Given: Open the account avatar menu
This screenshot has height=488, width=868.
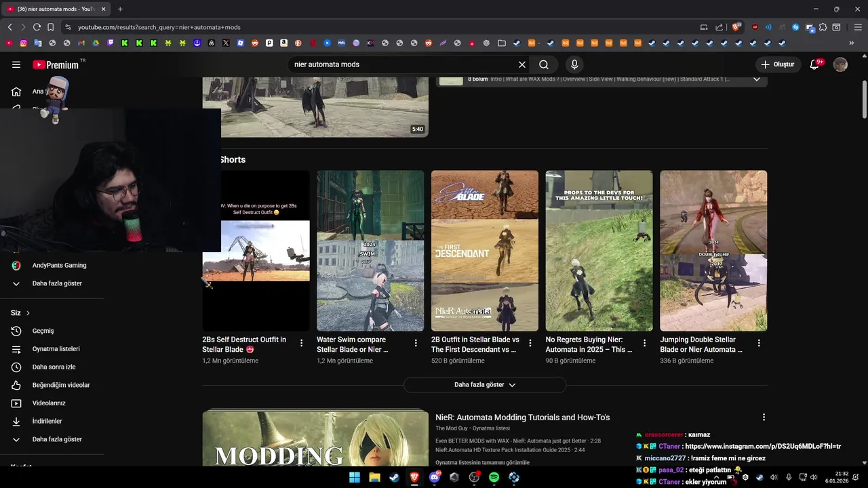Looking at the screenshot, I should tap(840, 64).
